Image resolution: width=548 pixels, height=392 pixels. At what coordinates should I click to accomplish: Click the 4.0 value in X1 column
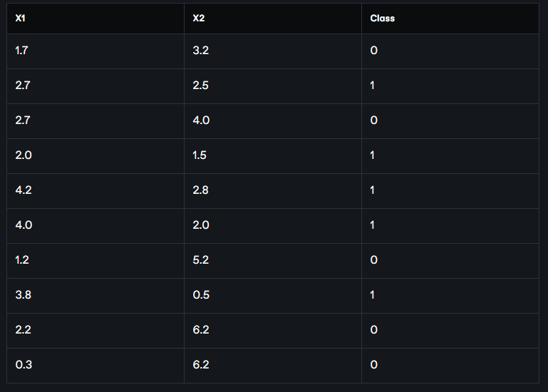23,225
